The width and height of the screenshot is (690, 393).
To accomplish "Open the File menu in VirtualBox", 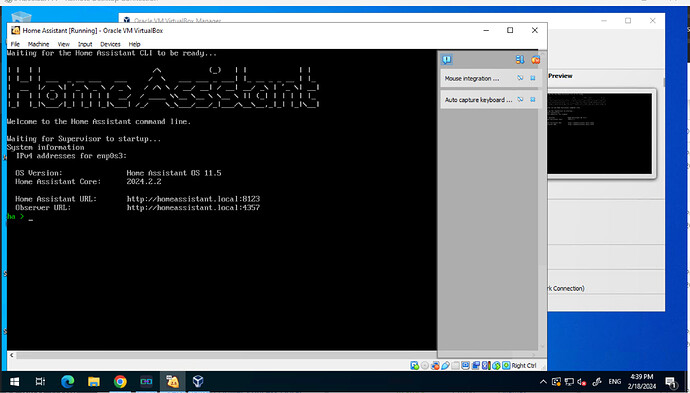I will coord(15,44).
